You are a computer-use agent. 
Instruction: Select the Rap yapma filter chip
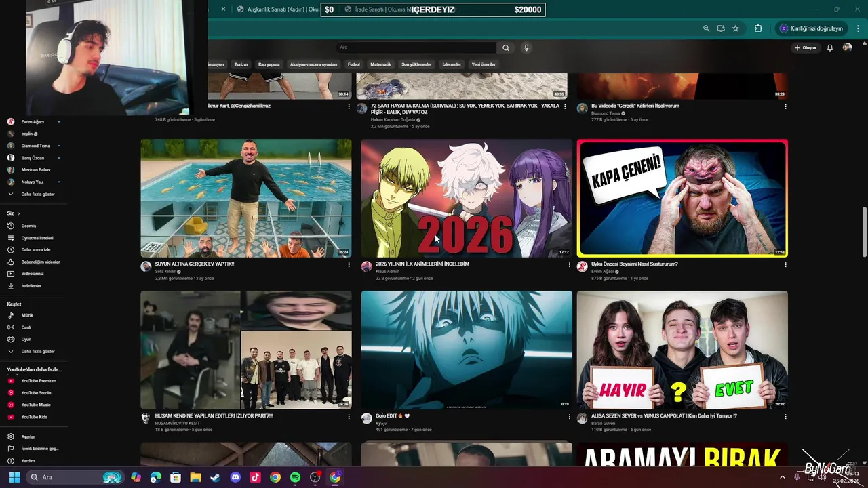(269, 64)
